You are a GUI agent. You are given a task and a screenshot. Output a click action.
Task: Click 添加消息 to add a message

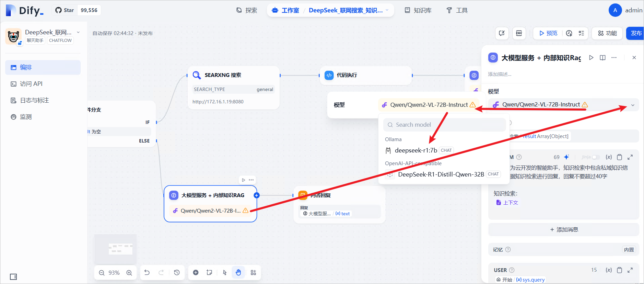tap(564, 229)
